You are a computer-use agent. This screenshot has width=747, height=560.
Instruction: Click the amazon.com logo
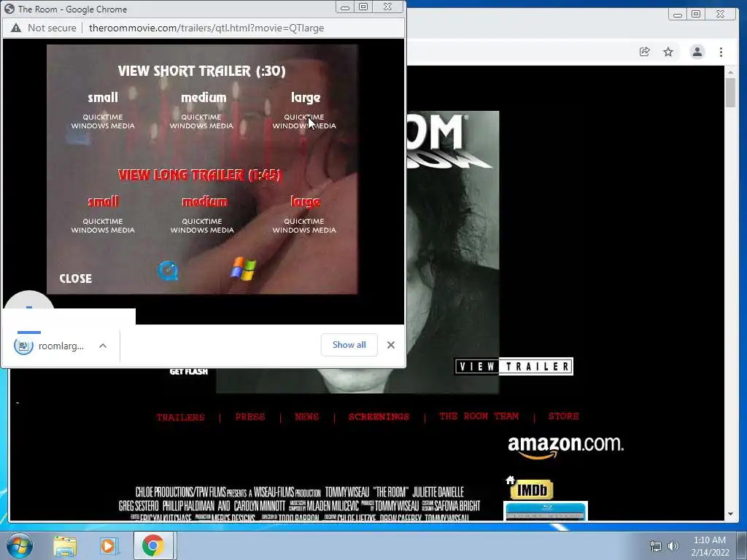pyautogui.click(x=565, y=447)
